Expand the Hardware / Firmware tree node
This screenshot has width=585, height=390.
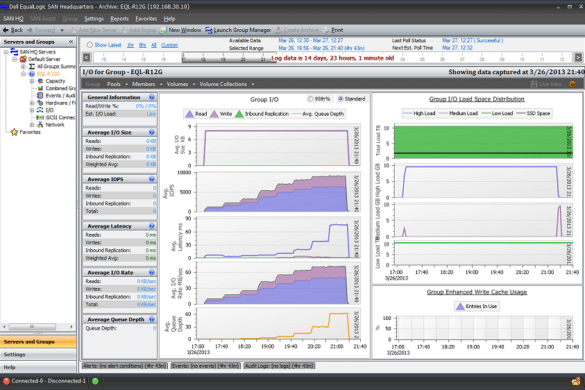(32, 103)
